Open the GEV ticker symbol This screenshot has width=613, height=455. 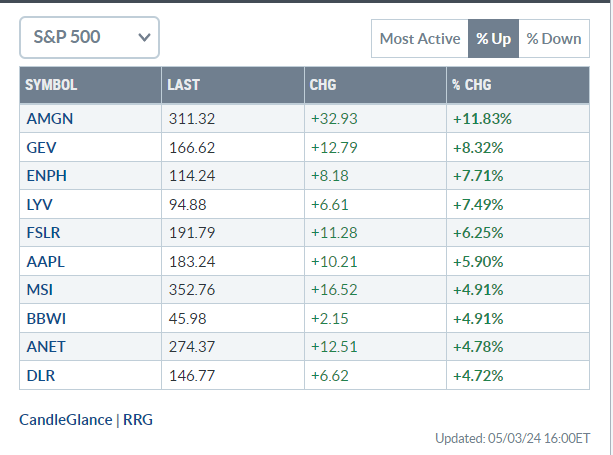pos(44,147)
